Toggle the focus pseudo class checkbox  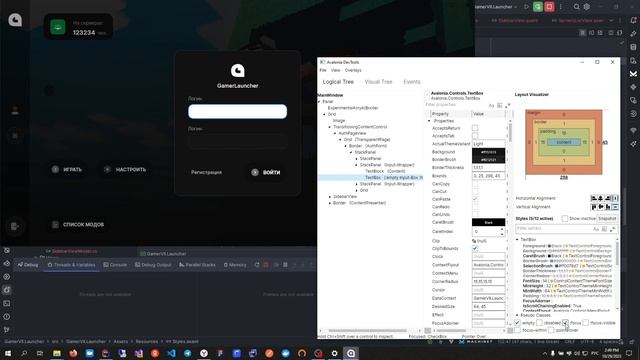[565, 323]
